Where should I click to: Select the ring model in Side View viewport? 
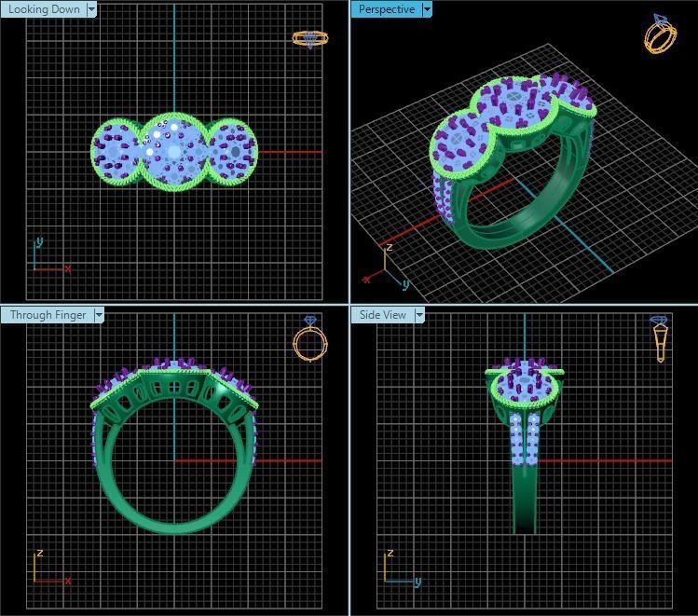525,445
